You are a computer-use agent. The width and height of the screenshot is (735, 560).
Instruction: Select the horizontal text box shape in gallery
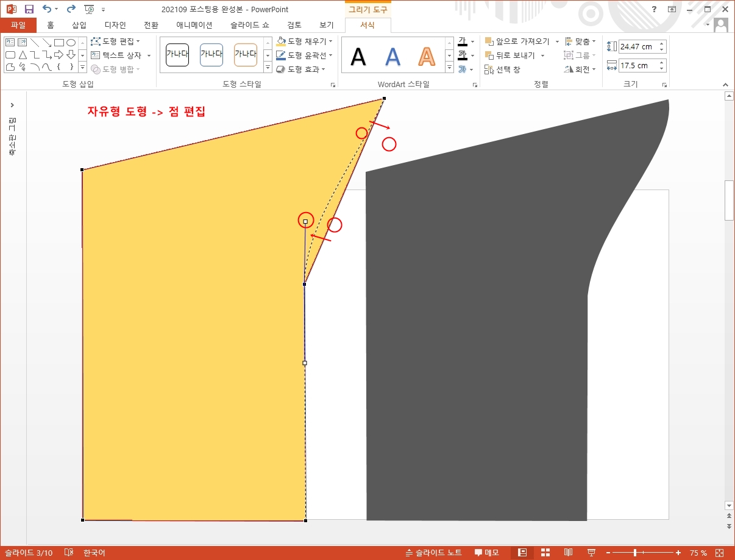pos(10,42)
